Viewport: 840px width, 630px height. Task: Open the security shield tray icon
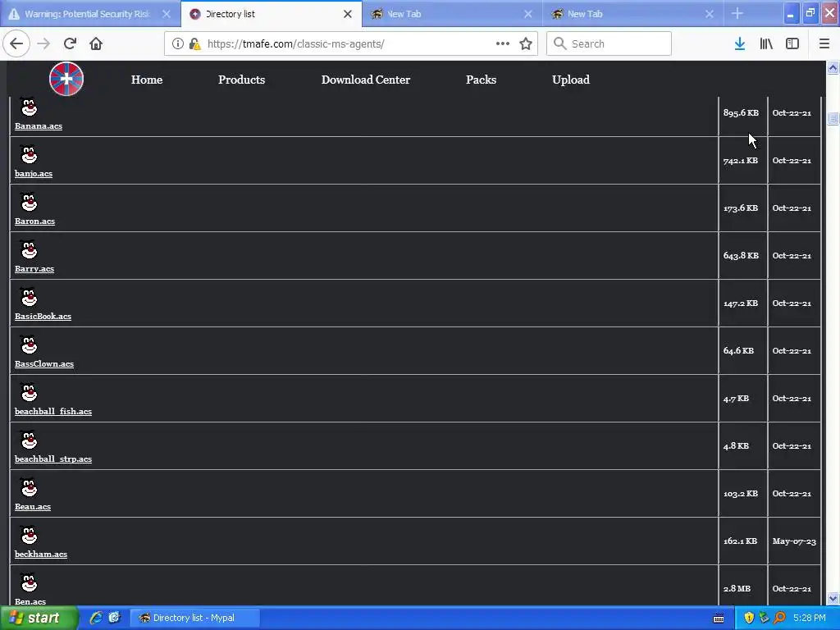pyautogui.click(x=749, y=618)
